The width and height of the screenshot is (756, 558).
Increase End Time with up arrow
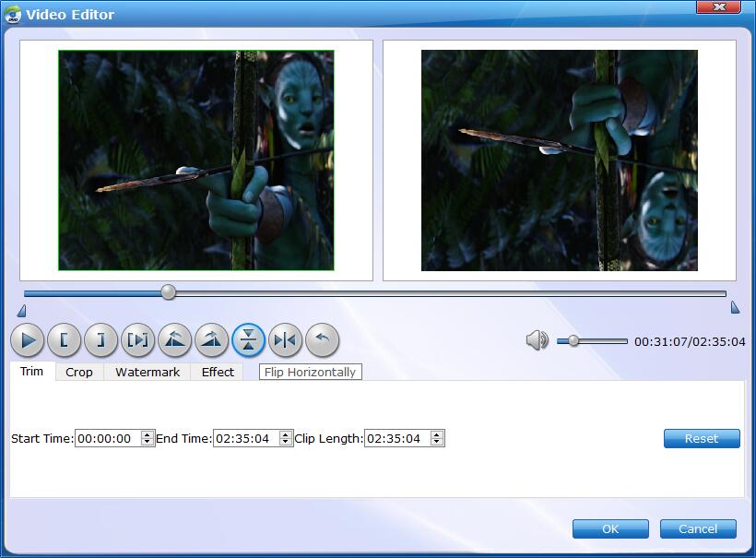(286, 434)
